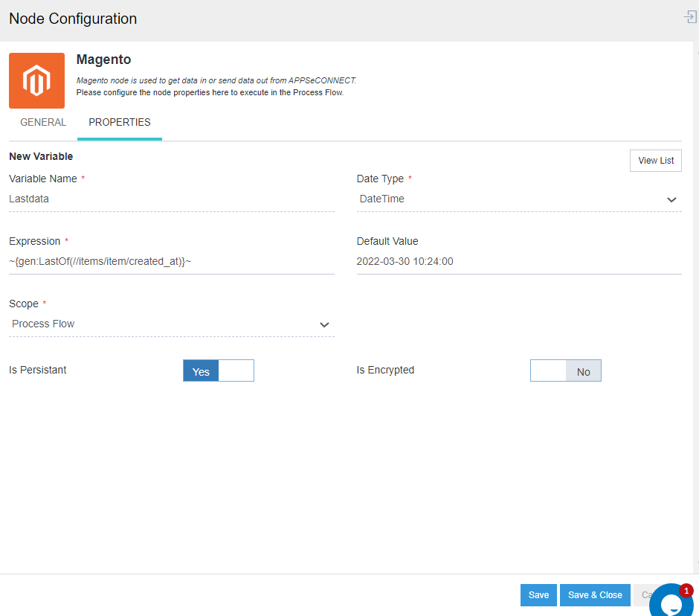Open the Scope dropdown list
This screenshot has width=699, height=616.
pyautogui.click(x=171, y=324)
